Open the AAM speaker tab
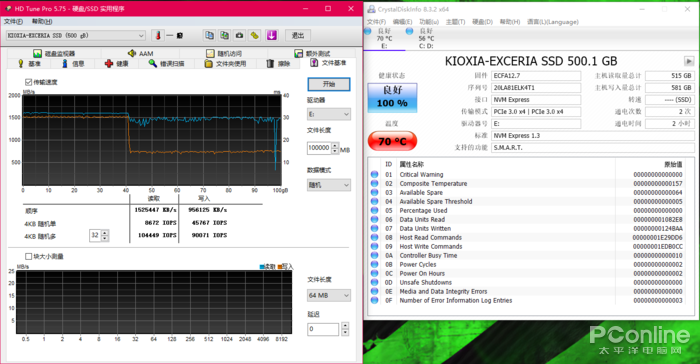Screen dimensions: 700x364 pyautogui.click(x=141, y=54)
